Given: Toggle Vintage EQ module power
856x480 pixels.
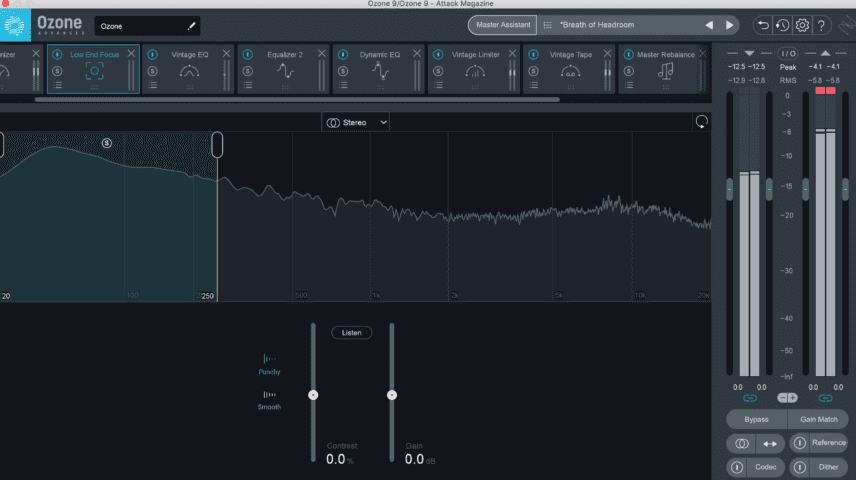Looking at the screenshot, I should pos(152,55).
